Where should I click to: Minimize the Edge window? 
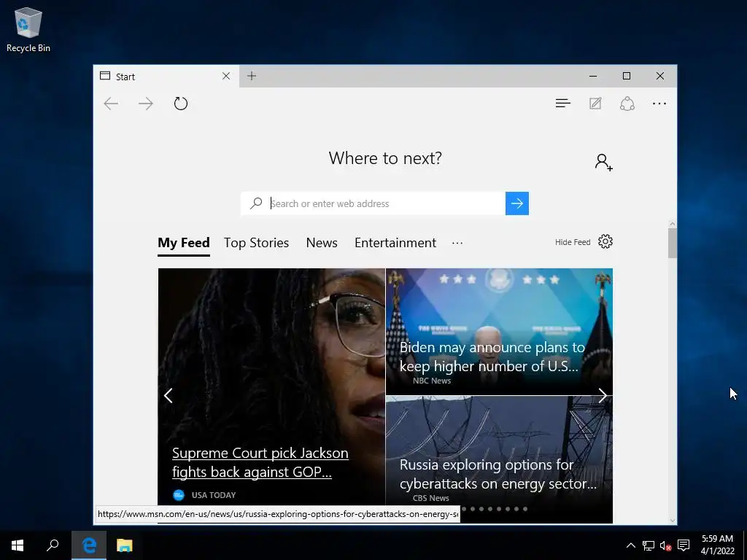click(593, 76)
